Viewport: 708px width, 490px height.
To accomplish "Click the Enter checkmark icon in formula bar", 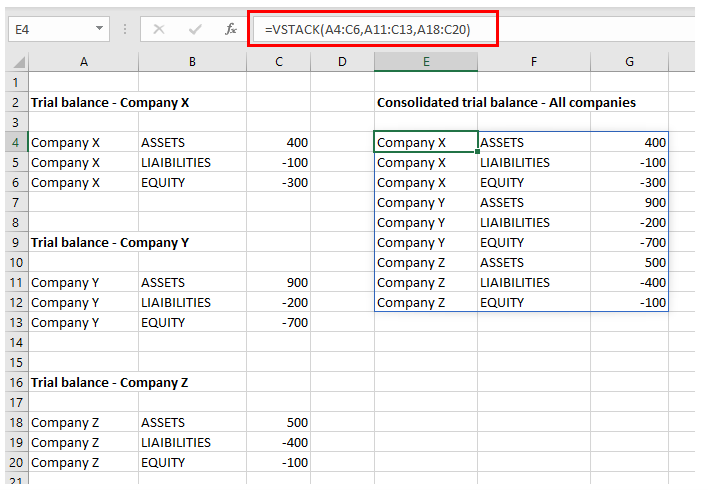I will (x=195, y=29).
